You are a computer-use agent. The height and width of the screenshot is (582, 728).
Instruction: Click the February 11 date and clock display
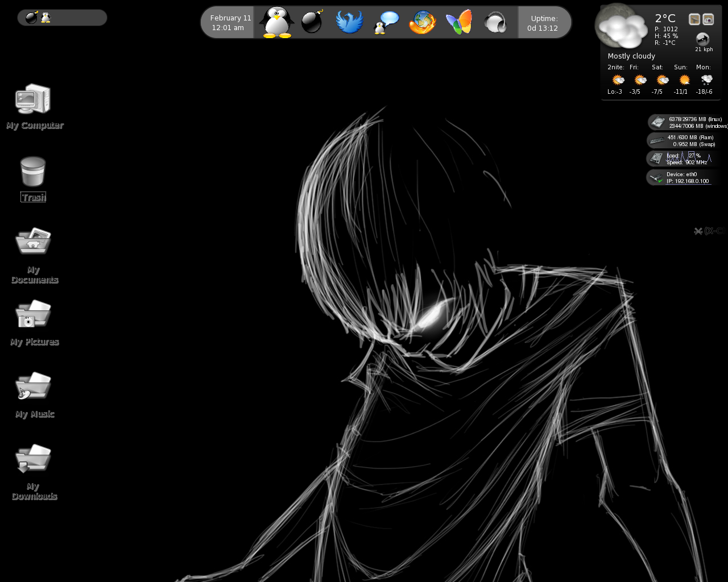coord(230,23)
